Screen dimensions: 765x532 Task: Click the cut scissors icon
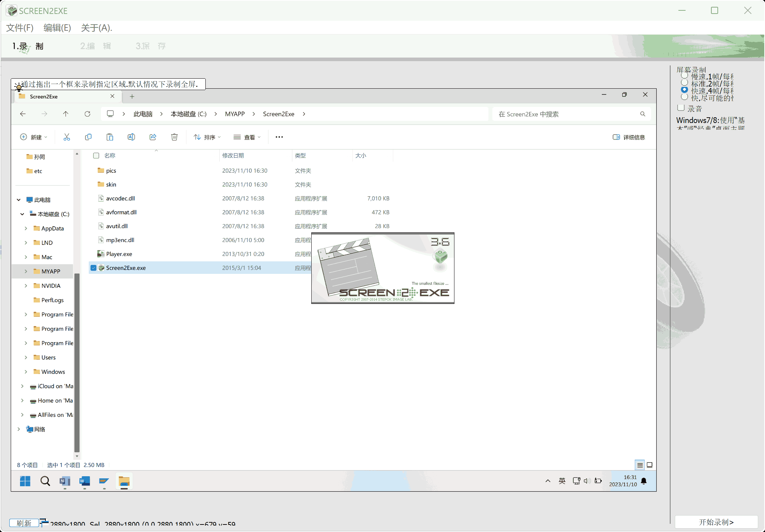click(x=67, y=137)
